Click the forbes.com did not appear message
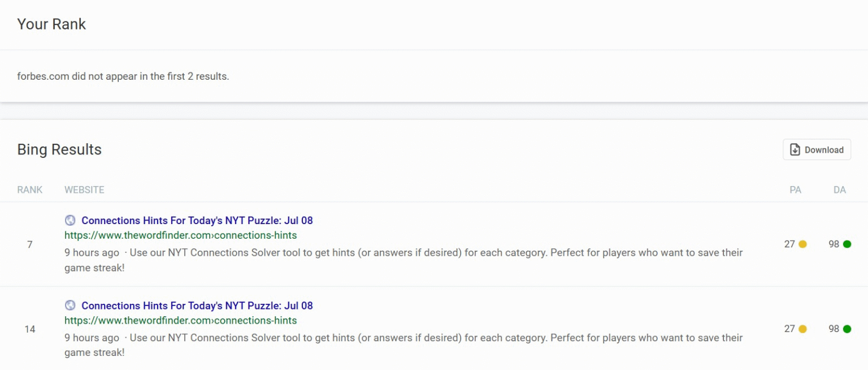 123,76
